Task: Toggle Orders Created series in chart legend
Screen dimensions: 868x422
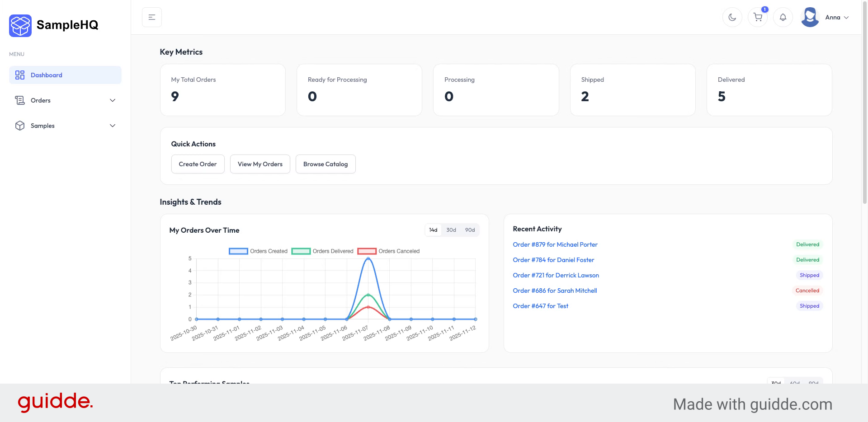Action: tap(238, 251)
